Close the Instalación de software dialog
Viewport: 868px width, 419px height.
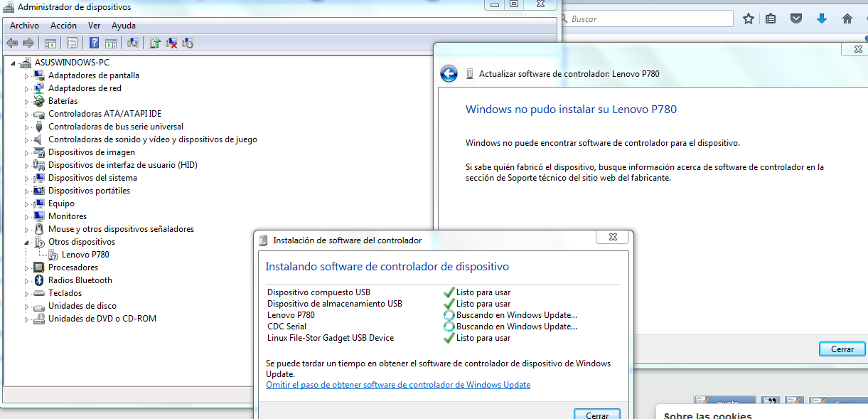tap(611, 237)
